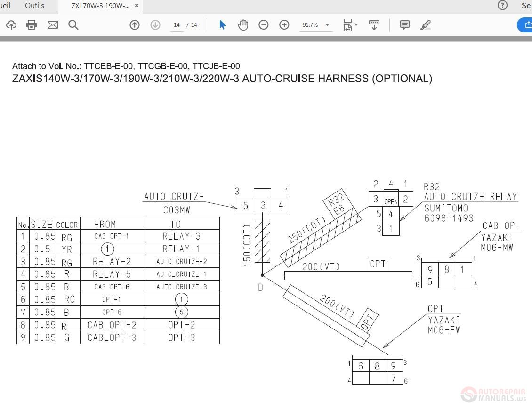Screen dimensions: 532x409
Task: Click the 'YAZAKI M06-FW' label
Action: 444,325
